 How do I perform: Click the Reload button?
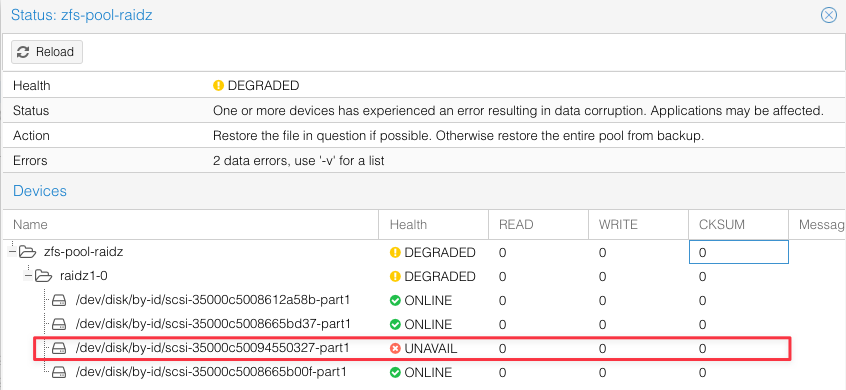coord(46,52)
